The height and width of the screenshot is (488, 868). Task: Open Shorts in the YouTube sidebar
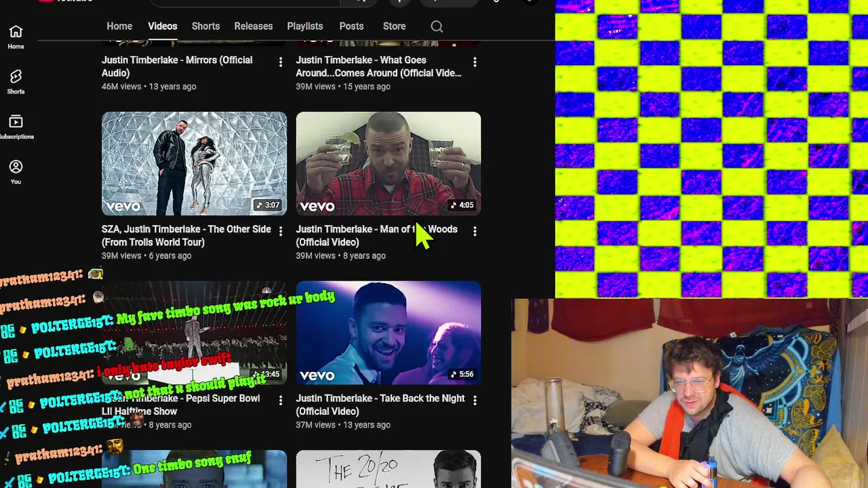point(16,82)
